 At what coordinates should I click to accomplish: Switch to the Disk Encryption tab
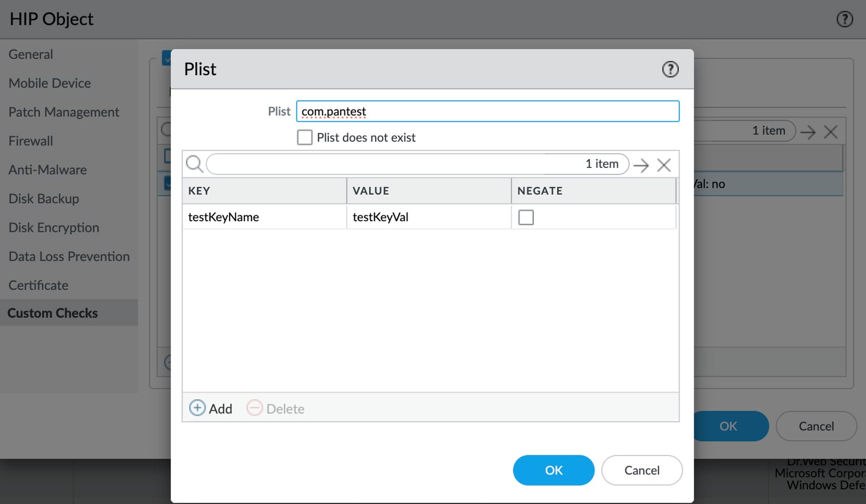[54, 228]
